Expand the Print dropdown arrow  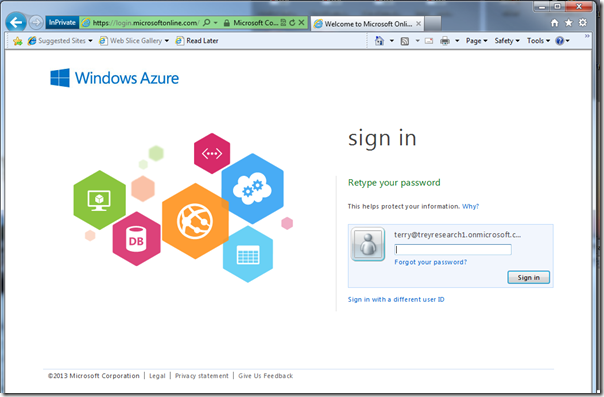pos(457,41)
